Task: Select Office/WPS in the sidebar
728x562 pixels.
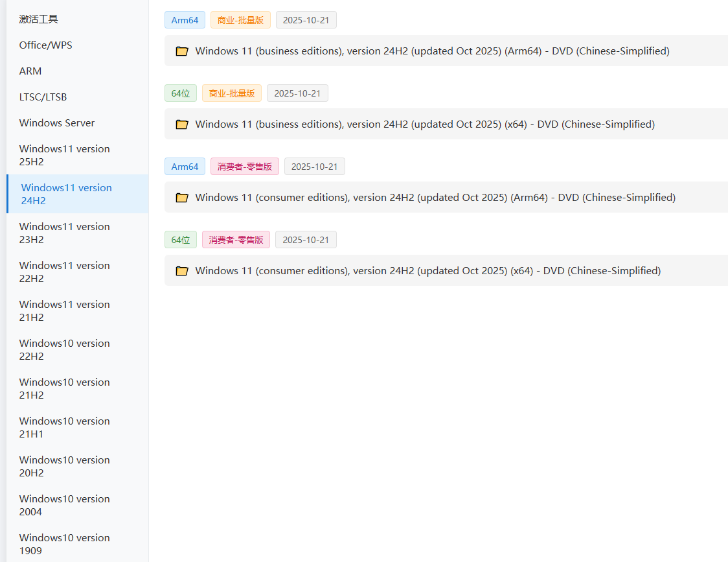Action: 45,45
